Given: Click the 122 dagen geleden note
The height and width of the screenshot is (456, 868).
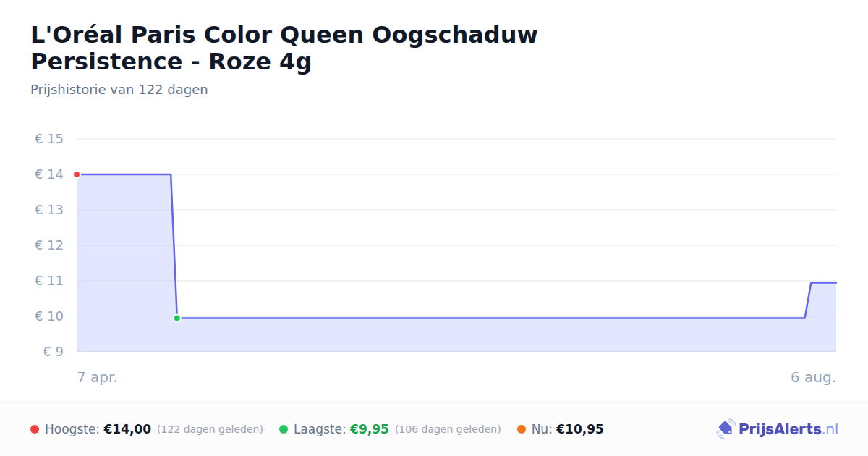Looking at the screenshot, I should [x=210, y=429].
